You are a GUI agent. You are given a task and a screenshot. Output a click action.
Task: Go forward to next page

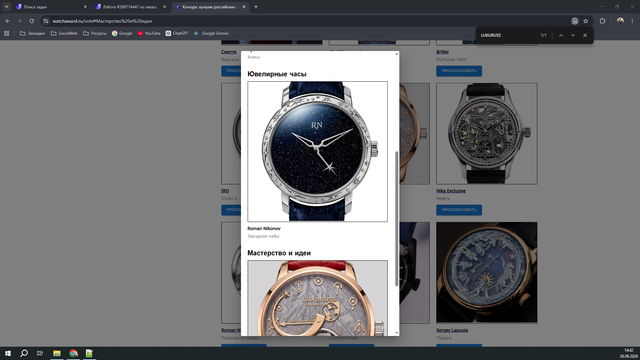tap(19, 21)
